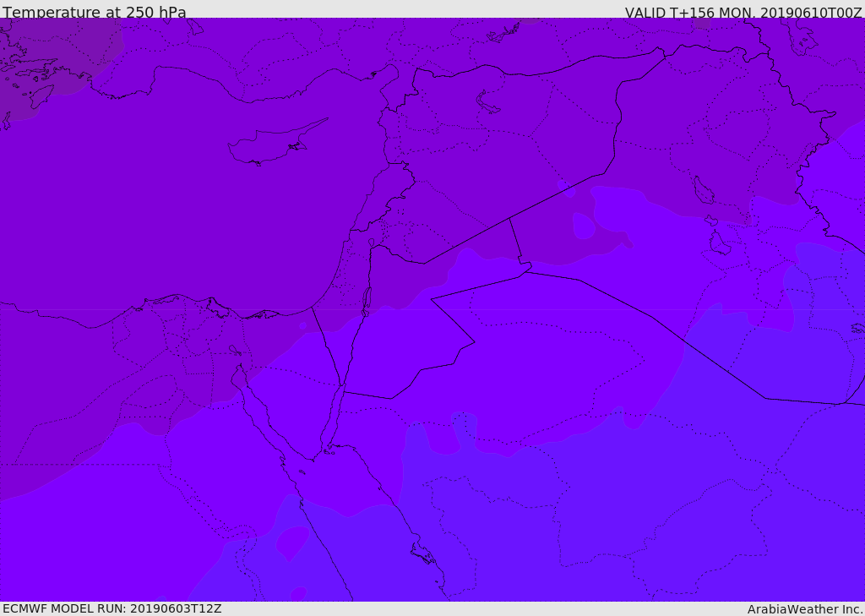Select the Farasan Islands in the Red Sea
The width and height of the screenshot is (865, 616).
pos(424,553)
